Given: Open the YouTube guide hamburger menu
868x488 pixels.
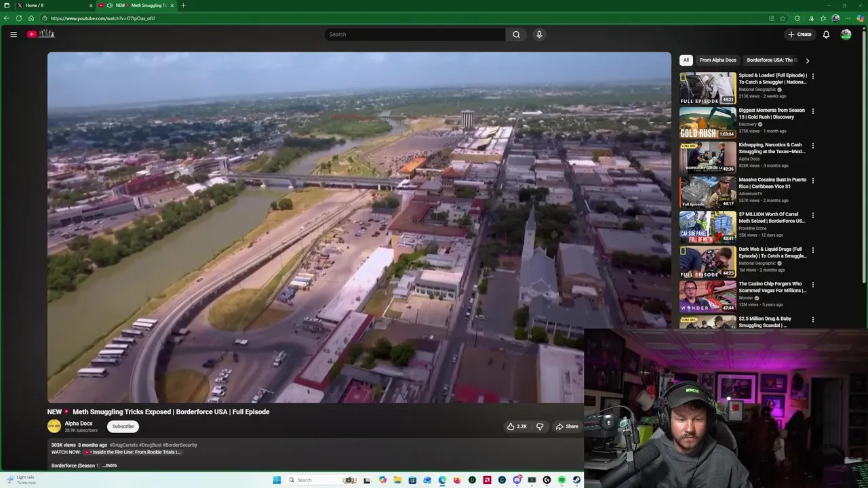Looking at the screenshot, I should pyautogui.click(x=13, y=34).
